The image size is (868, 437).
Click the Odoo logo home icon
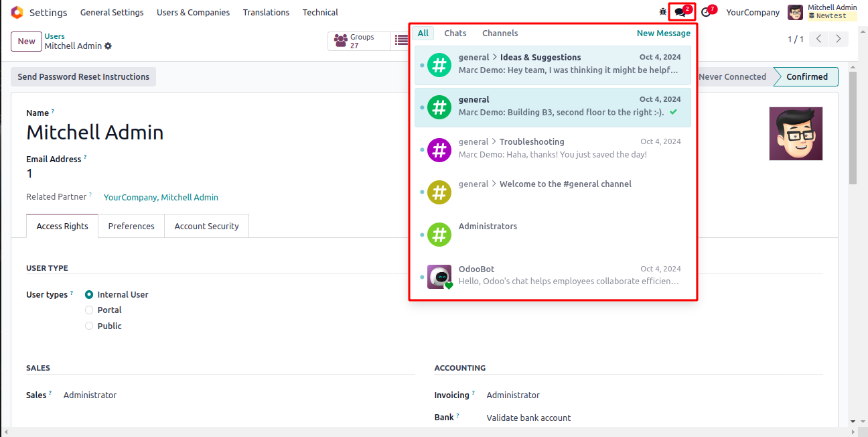pos(17,12)
